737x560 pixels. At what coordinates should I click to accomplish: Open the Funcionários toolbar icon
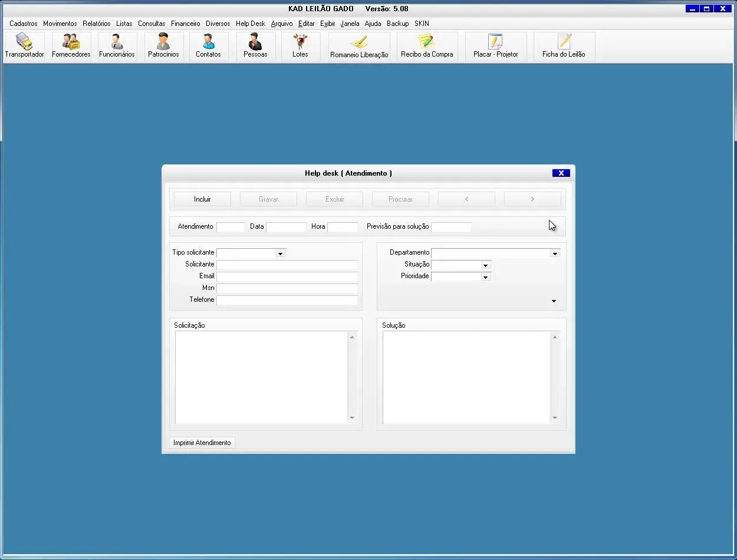point(117,47)
